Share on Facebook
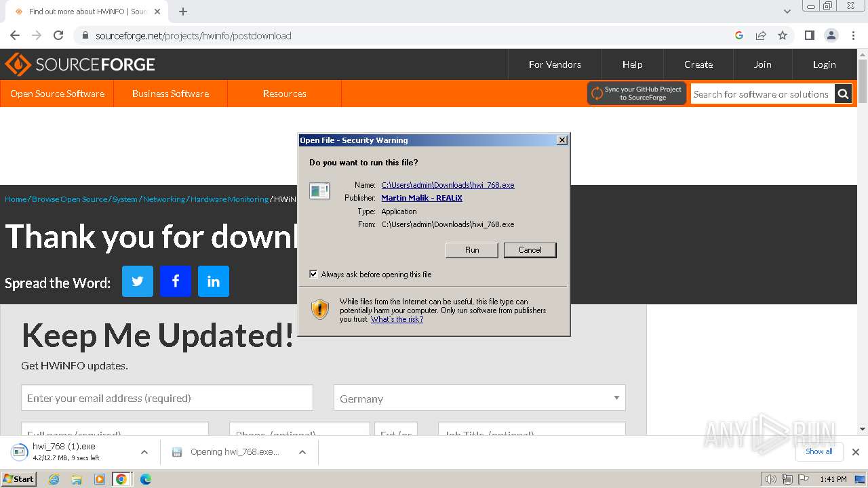 tap(176, 281)
